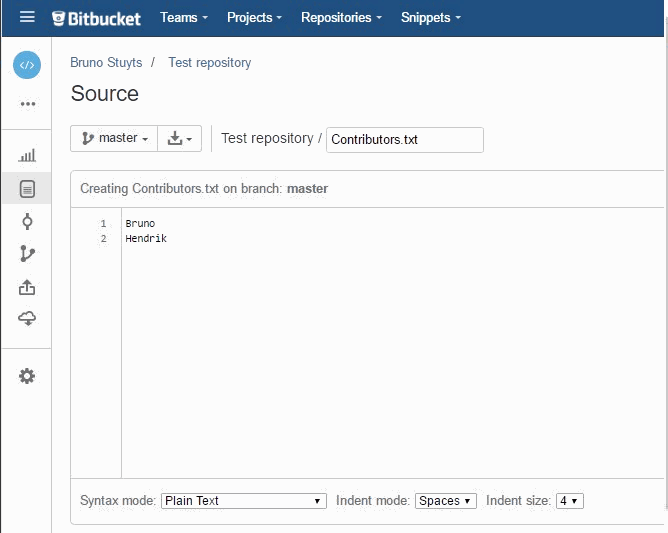Select the Source file icon in sidebar
The image size is (668, 533).
[x=27, y=188]
